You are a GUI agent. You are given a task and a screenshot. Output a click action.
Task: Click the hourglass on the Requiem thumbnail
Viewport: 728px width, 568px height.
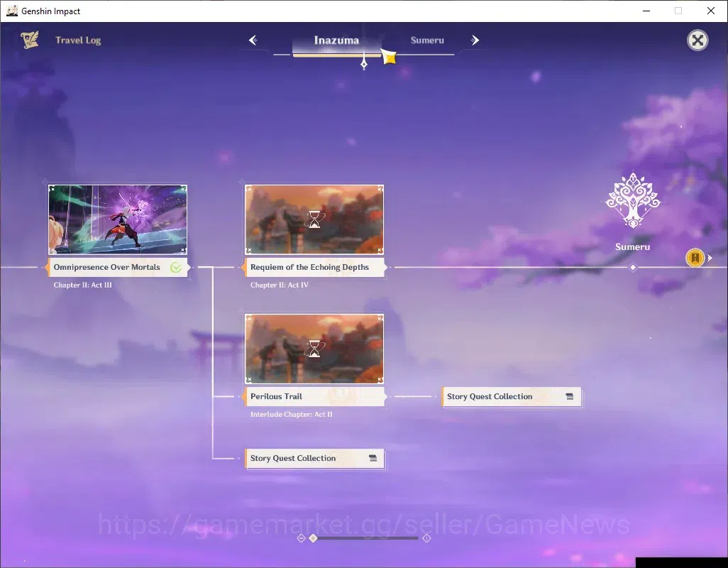click(314, 219)
